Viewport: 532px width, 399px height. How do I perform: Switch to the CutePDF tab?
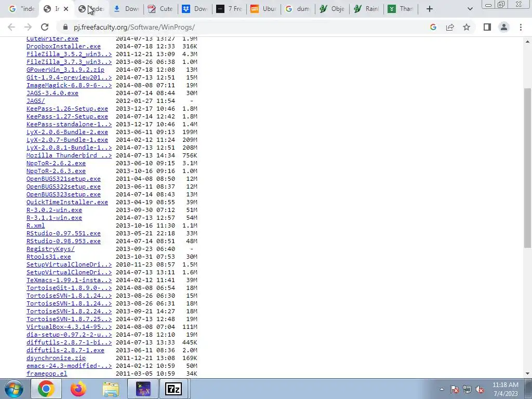(160, 9)
